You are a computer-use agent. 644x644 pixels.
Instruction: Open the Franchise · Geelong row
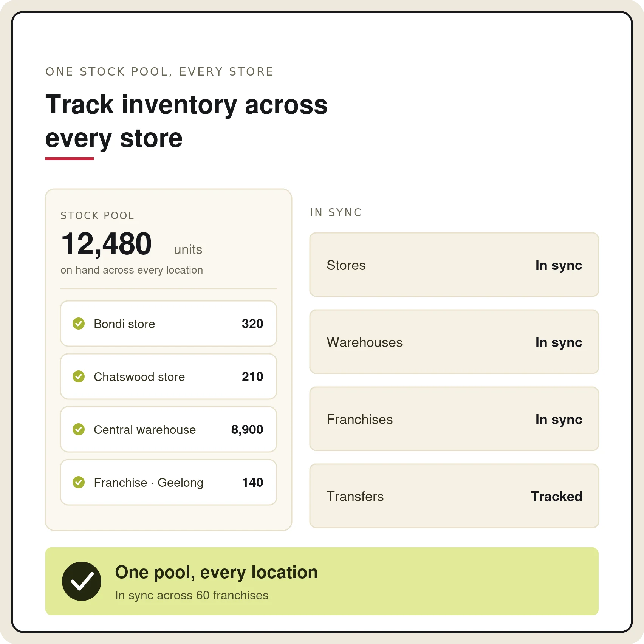(169, 482)
